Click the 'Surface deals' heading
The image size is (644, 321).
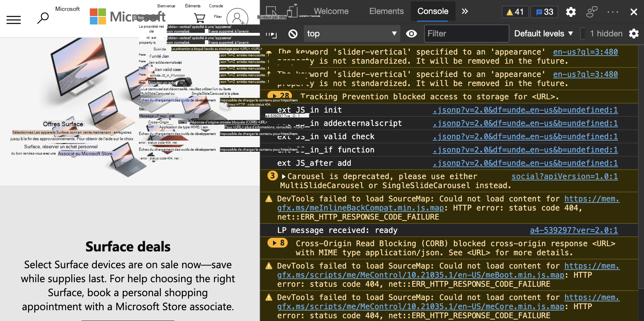tap(128, 247)
